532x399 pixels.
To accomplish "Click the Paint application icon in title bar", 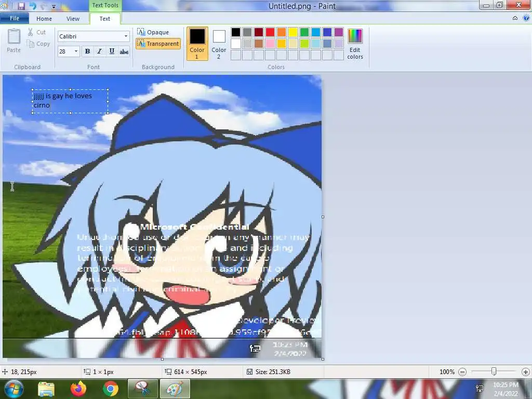I will click(x=4, y=5).
